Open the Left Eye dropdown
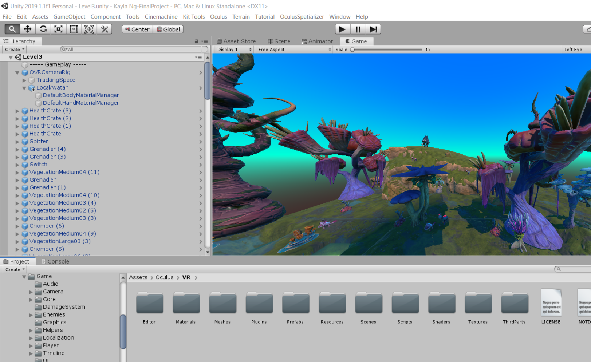Image resolution: width=591 pixels, height=364 pixels. 576,50
